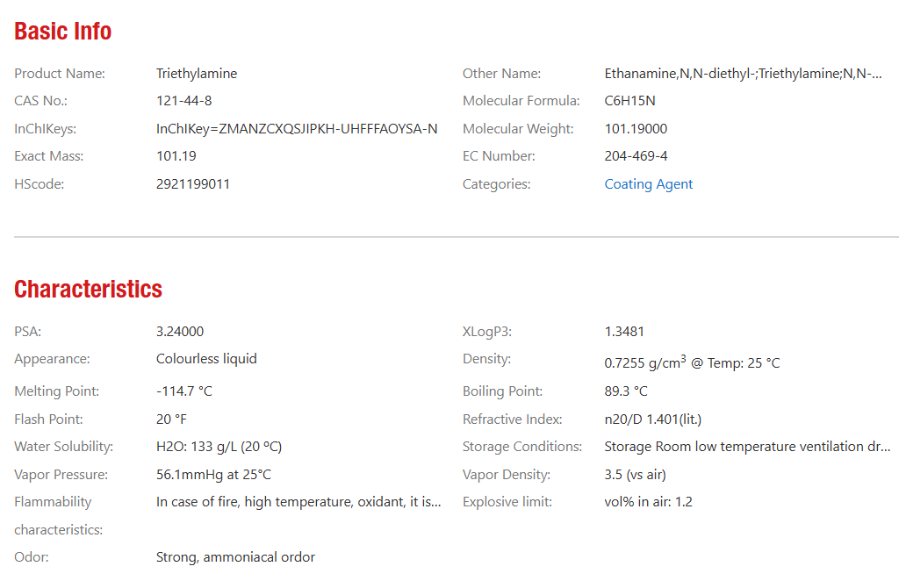The height and width of the screenshot is (588, 899).
Task: Click the Characteristics section heading
Action: pos(88,290)
